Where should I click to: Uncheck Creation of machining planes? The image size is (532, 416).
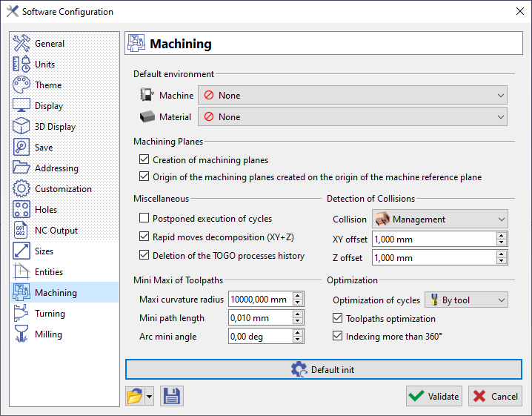144,160
